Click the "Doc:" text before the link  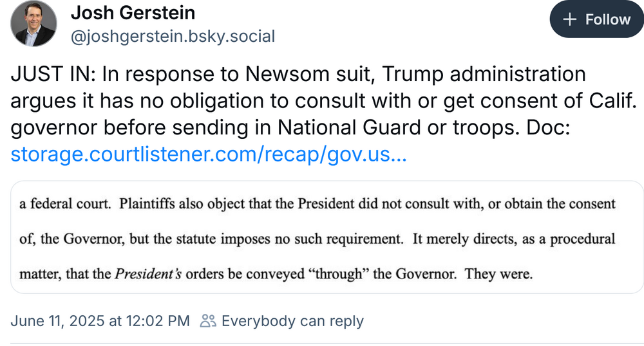coord(554,127)
